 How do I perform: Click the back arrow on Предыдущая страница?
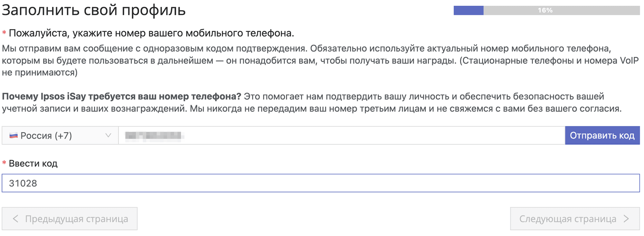[15, 219]
